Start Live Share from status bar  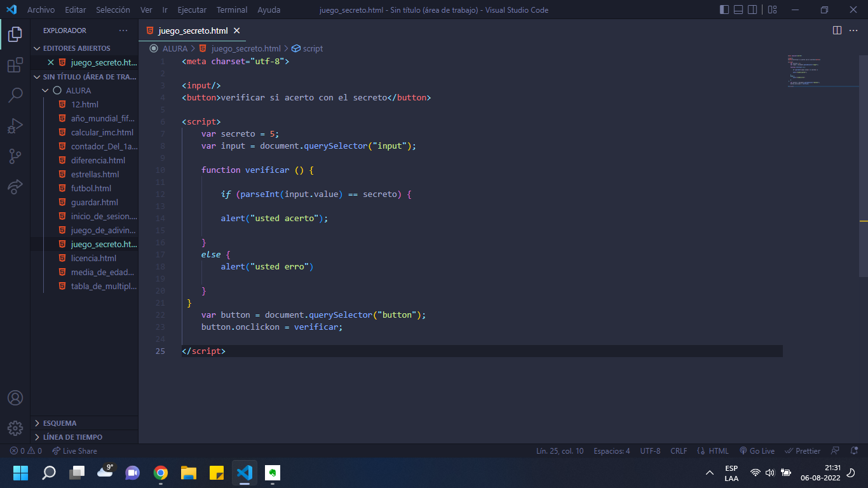tap(74, 451)
